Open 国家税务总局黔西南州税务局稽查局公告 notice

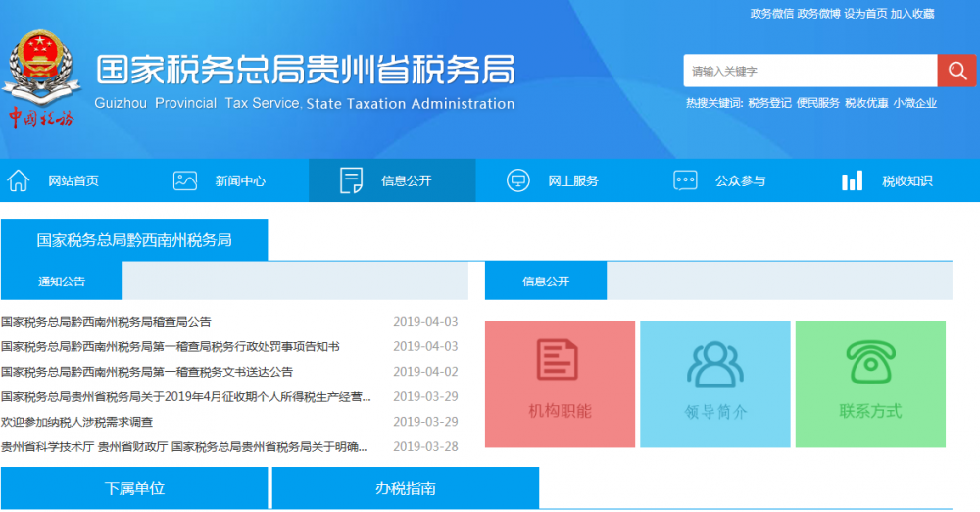click(106, 322)
